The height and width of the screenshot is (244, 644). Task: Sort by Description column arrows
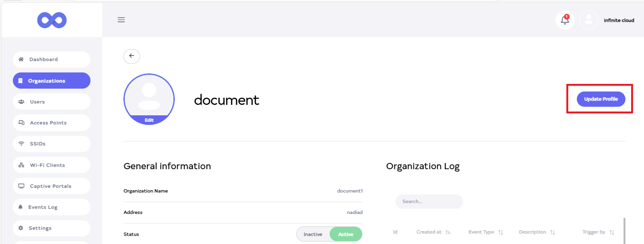coord(553,232)
